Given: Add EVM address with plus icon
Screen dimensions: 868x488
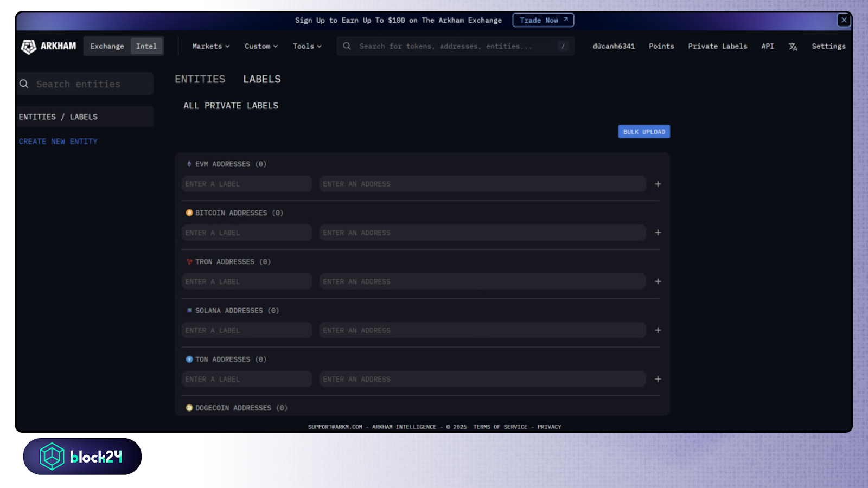Looking at the screenshot, I should tap(658, 184).
